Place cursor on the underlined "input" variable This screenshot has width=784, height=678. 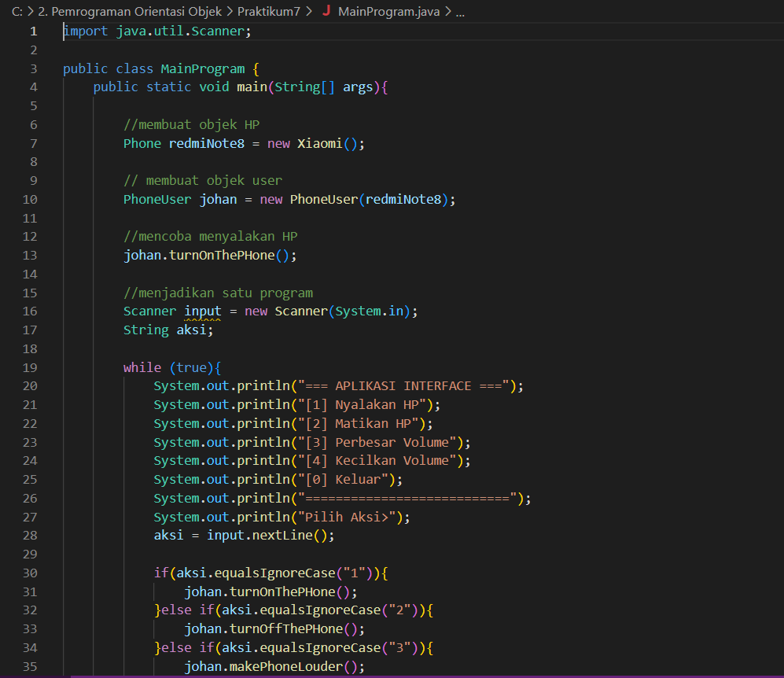(202, 311)
